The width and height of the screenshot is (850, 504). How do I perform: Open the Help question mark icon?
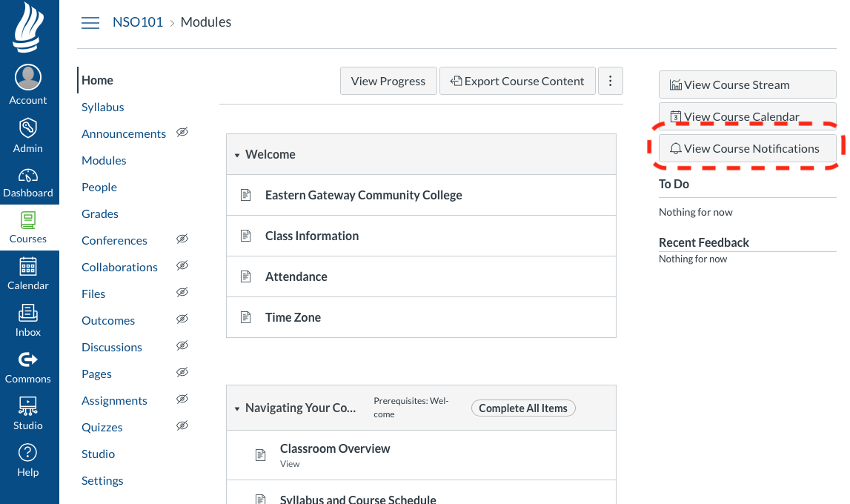click(28, 453)
